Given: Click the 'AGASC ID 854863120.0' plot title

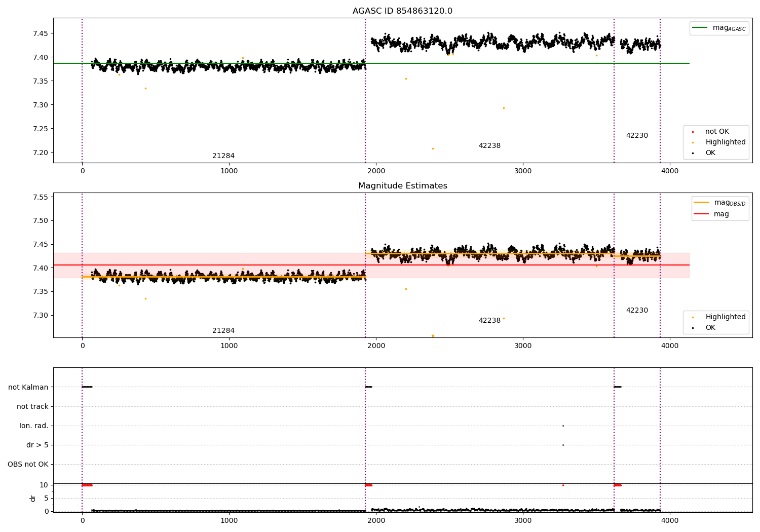Looking at the screenshot, I should click(x=402, y=11).
